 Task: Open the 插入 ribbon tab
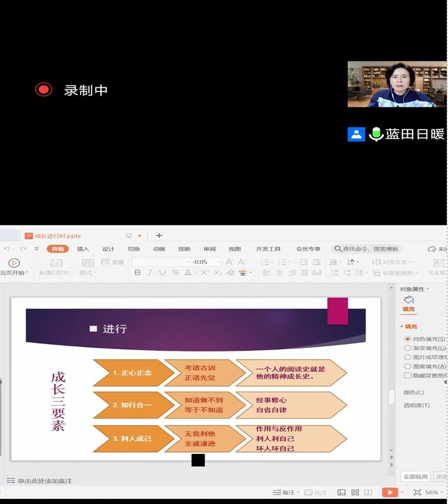point(83,249)
